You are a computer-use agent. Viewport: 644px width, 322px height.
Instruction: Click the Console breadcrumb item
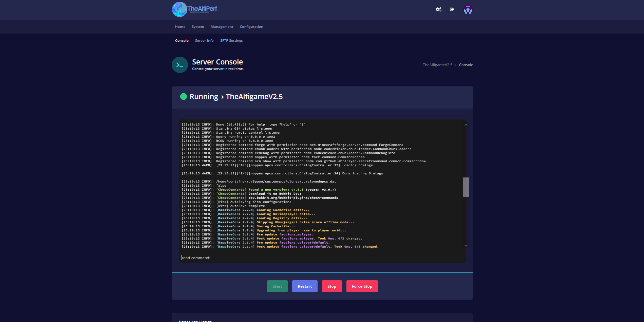[x=466, y=65]
